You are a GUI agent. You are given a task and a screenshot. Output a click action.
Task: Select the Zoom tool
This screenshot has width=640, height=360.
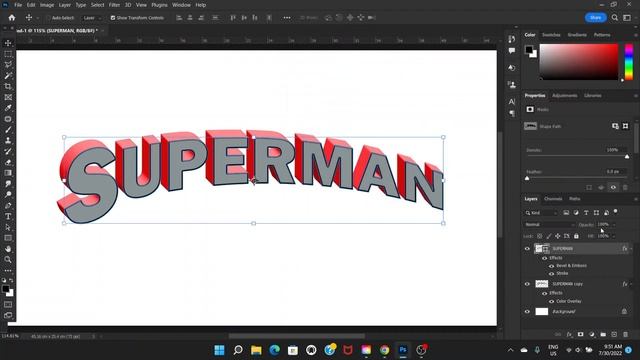click(8, 260)
